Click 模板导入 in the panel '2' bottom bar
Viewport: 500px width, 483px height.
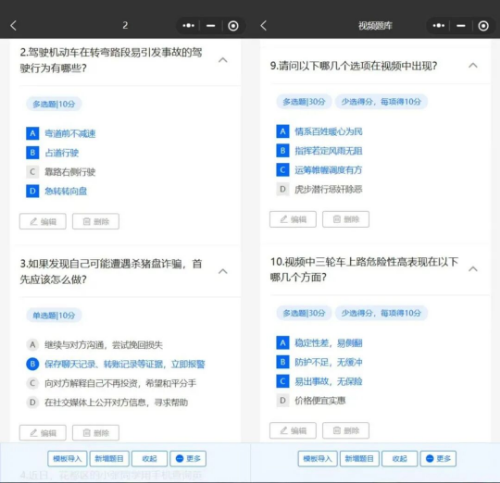point(67,459)
